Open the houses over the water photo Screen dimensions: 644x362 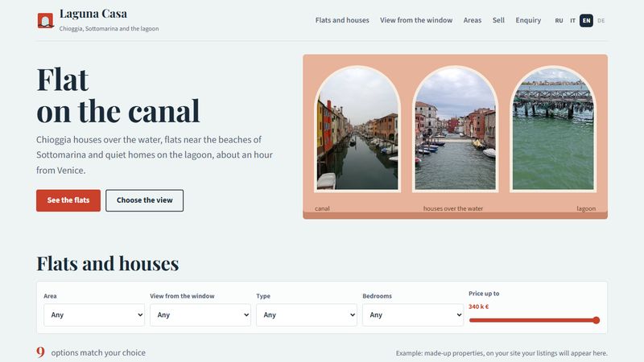pyautogui.click(x=455, y=129)
